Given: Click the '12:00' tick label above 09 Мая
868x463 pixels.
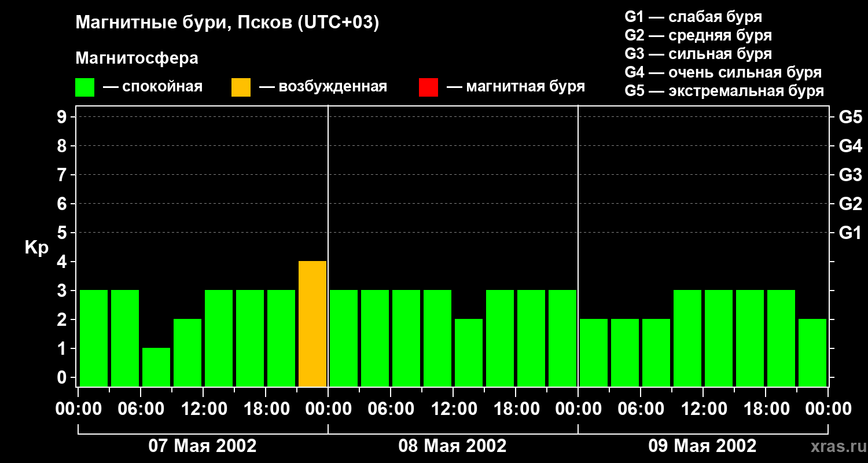Looking at the screenshot, I should coord(703,409).
